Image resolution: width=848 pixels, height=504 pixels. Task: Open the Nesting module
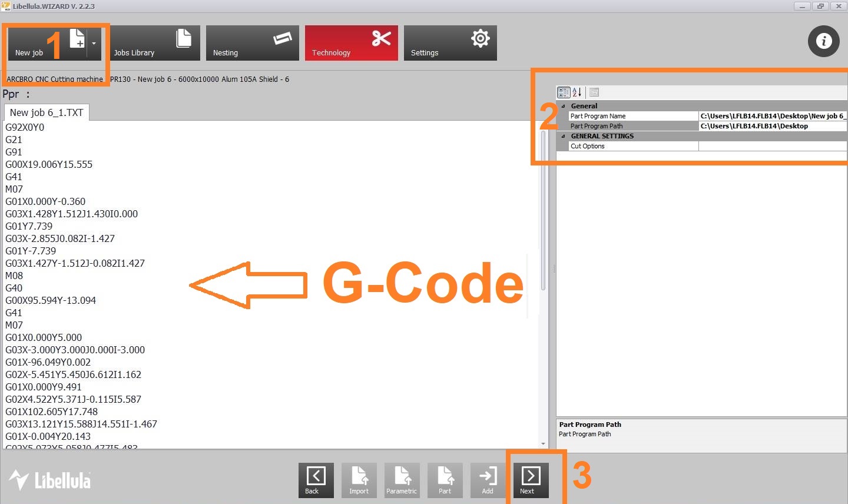point(252,43)
